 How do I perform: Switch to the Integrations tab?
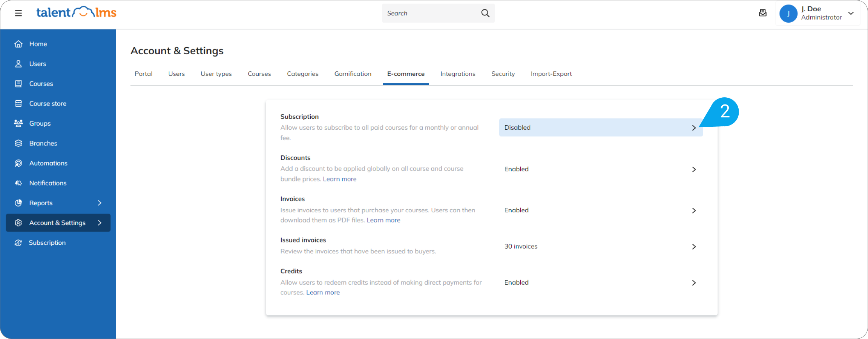tap(458, 74)
